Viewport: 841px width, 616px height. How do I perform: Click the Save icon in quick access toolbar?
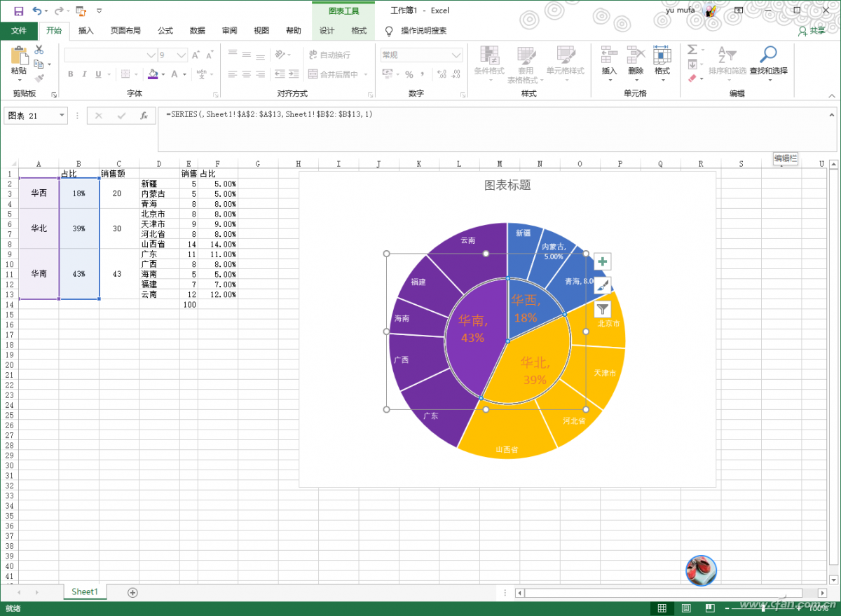pyautogui.click(x=18, y=11)
